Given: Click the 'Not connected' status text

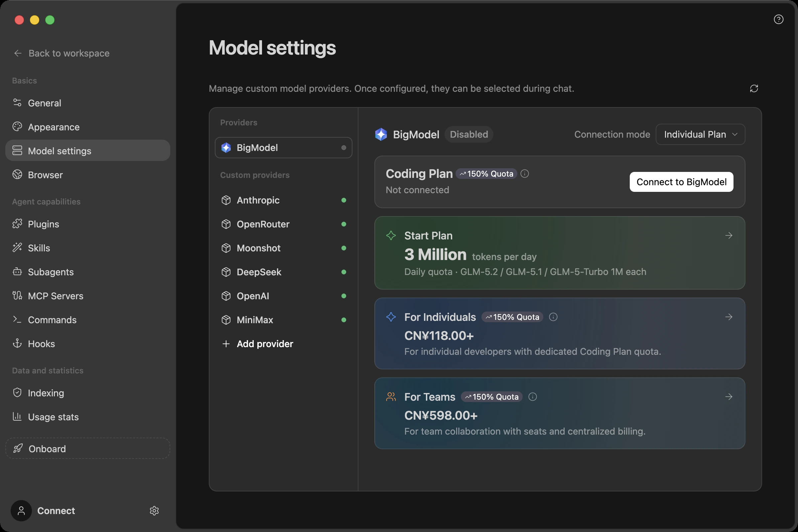Looking at the screenshot, I should coord(417,190).
